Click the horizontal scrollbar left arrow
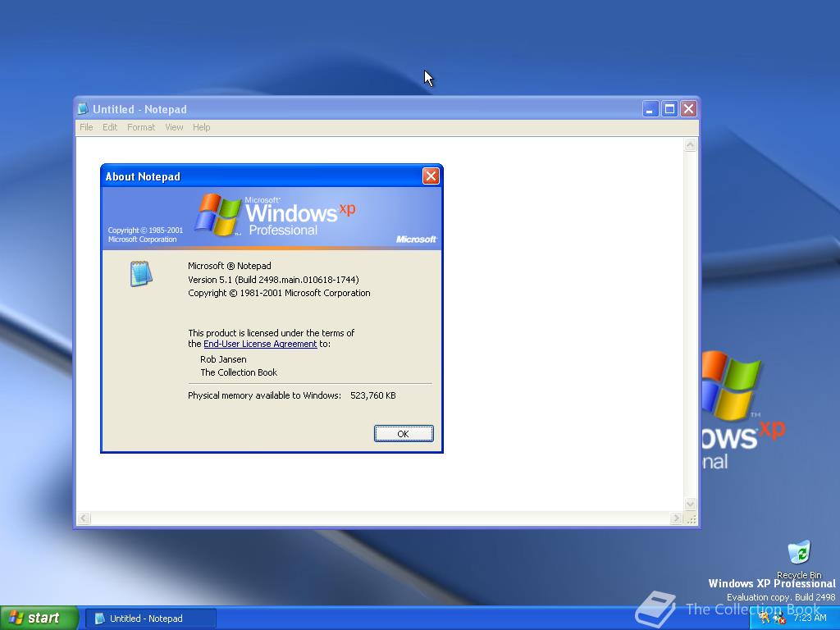Image resolution: width=840 pixels, height=630 pixels. tap(84, 518)
